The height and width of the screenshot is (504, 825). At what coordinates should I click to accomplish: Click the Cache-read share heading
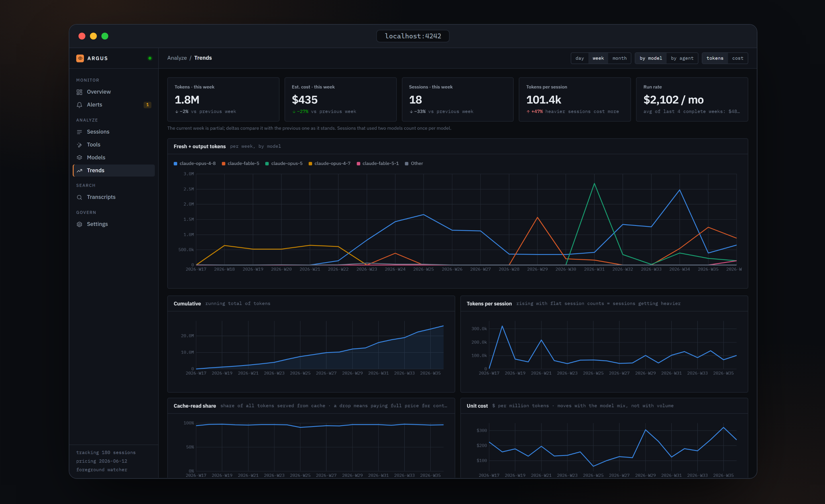click(x=195, y=406)
